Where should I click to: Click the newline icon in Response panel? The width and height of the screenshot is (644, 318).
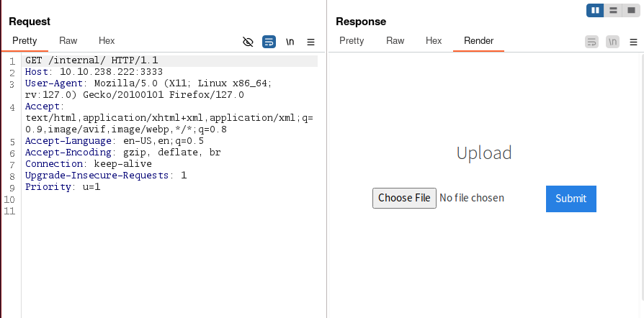point(612,42)
